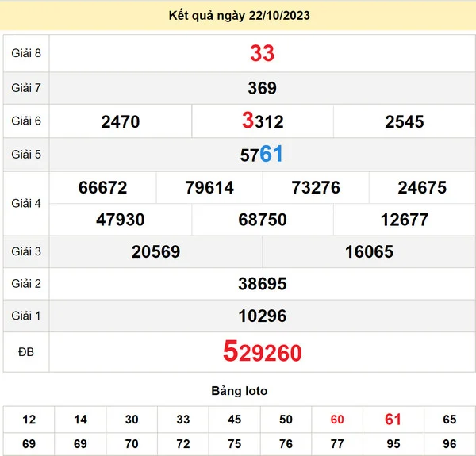Select loto number 96 in the table
The width and height of the screenshot is (476, 456).
point(450,444)
